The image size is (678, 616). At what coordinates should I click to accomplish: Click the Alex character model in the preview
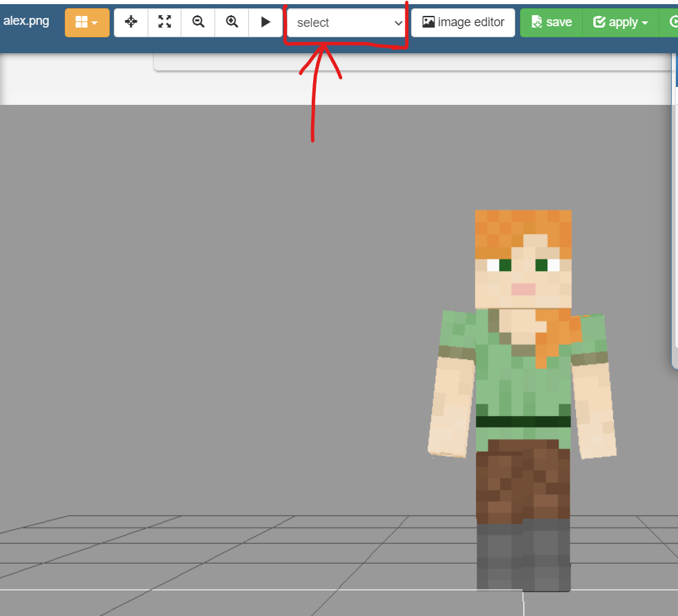(x=522, y=401)
